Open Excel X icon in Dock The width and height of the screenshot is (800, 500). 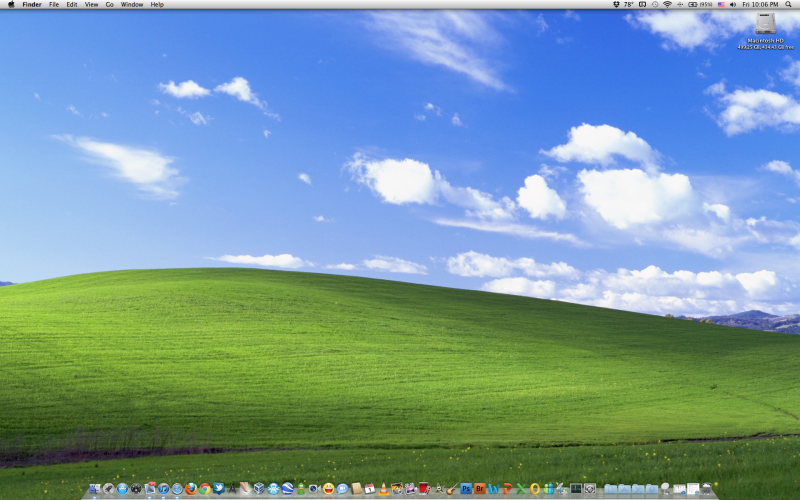click(521, 488)
